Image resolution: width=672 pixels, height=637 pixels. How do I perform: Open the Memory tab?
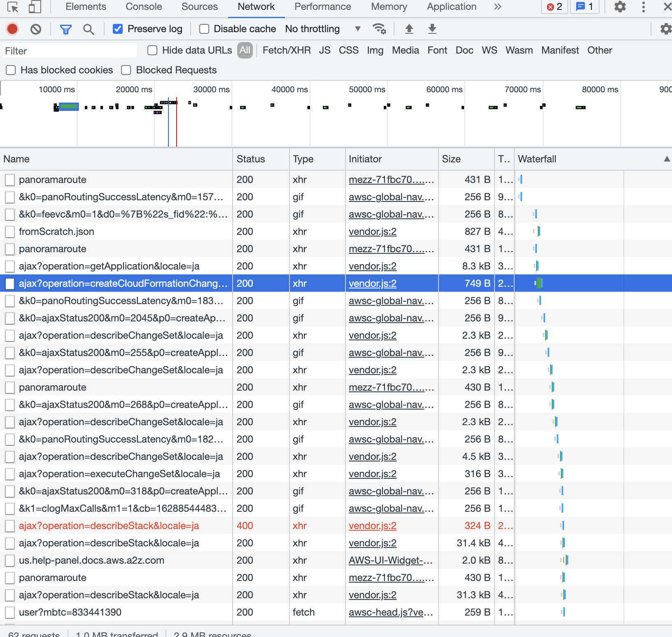[389, 7]
